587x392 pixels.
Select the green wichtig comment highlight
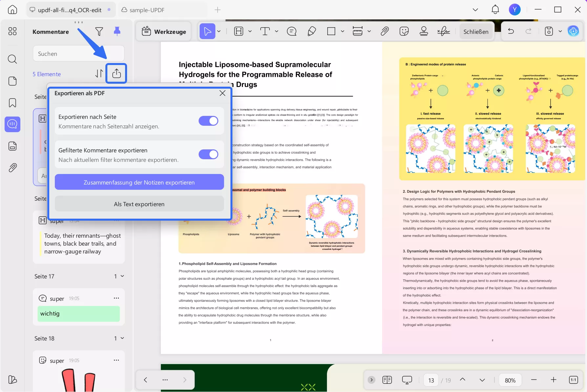79,314
